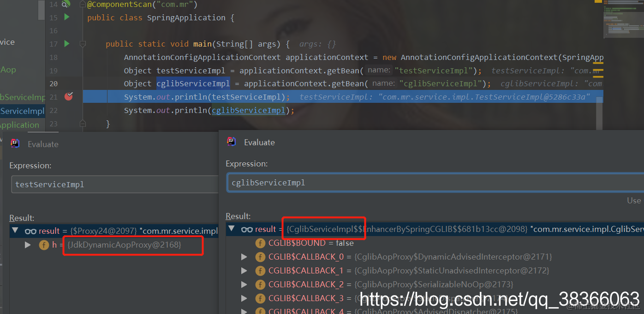Collapse the fold marker beside @ComponentScan line
Screen dimensions: 644x314
[83, 4]
